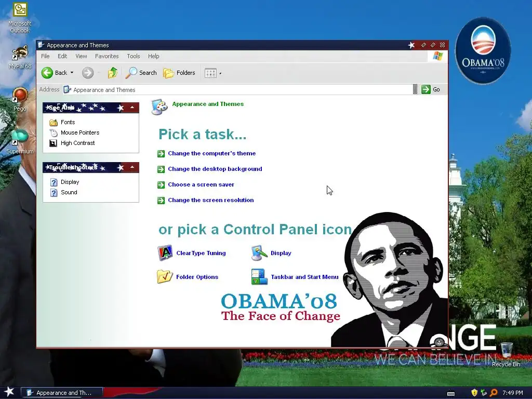This screenshot has height=399, width=532.
Task: Click the green Go arrow button
Action: point(426,89)
